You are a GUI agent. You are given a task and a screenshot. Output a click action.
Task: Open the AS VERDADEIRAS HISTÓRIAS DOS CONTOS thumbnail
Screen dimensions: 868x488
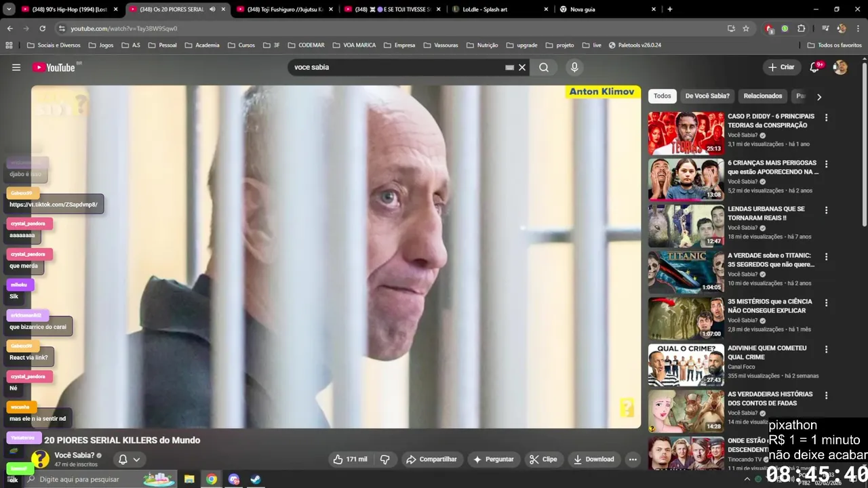686,411
